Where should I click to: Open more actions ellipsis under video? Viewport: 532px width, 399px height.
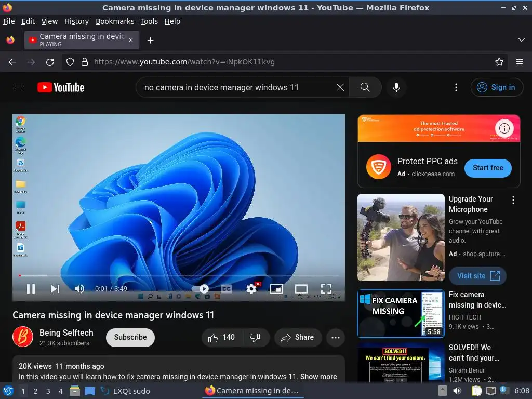[x=336, y=338]
